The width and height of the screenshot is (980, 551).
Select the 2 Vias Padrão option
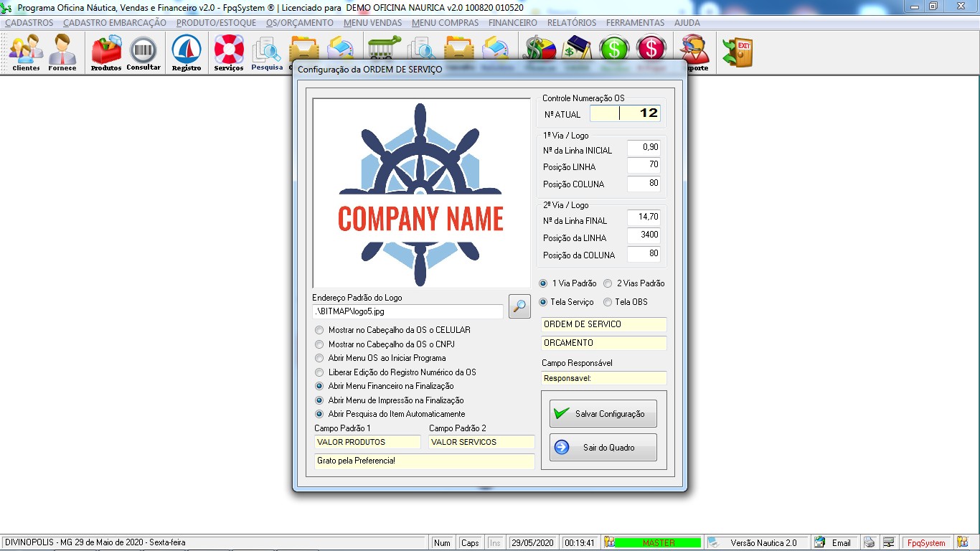(633, 283)
